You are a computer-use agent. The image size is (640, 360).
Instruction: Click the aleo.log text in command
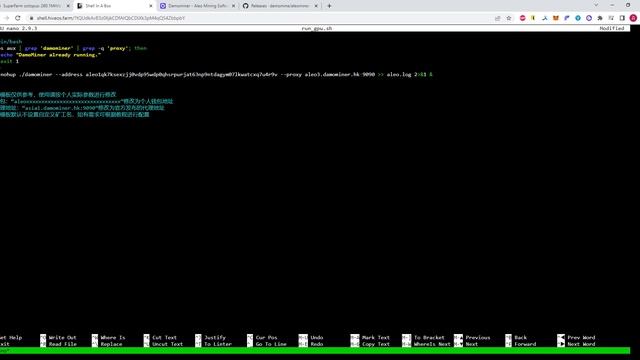tap(399, 74)
